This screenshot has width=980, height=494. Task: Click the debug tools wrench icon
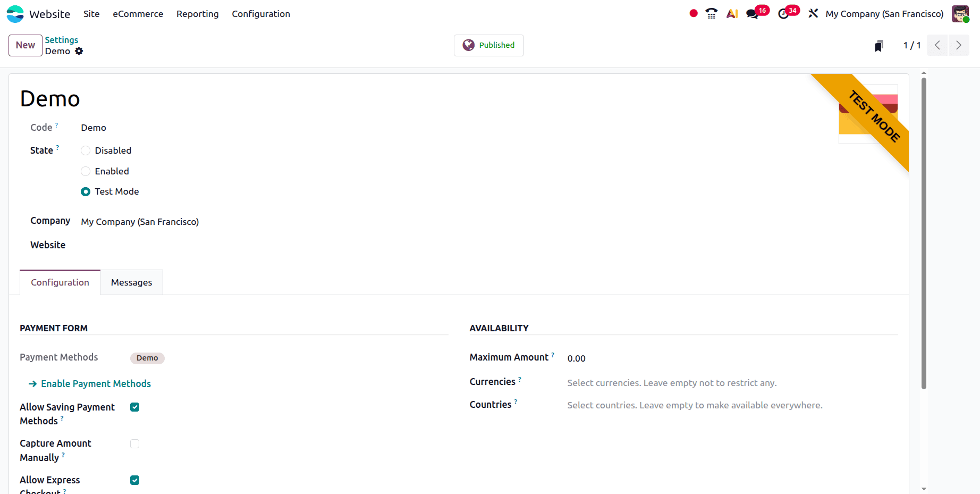[x=813, y=13]
